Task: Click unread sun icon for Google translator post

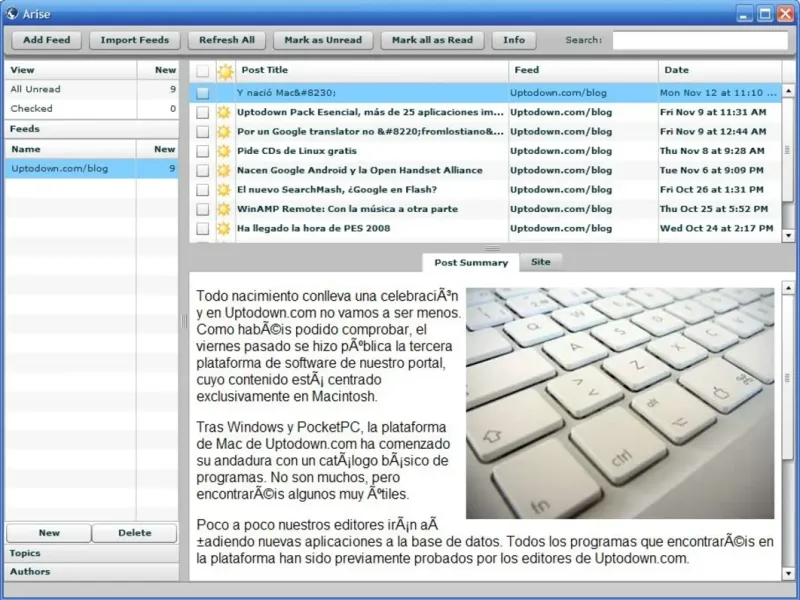Action: [x=224, y=132]
